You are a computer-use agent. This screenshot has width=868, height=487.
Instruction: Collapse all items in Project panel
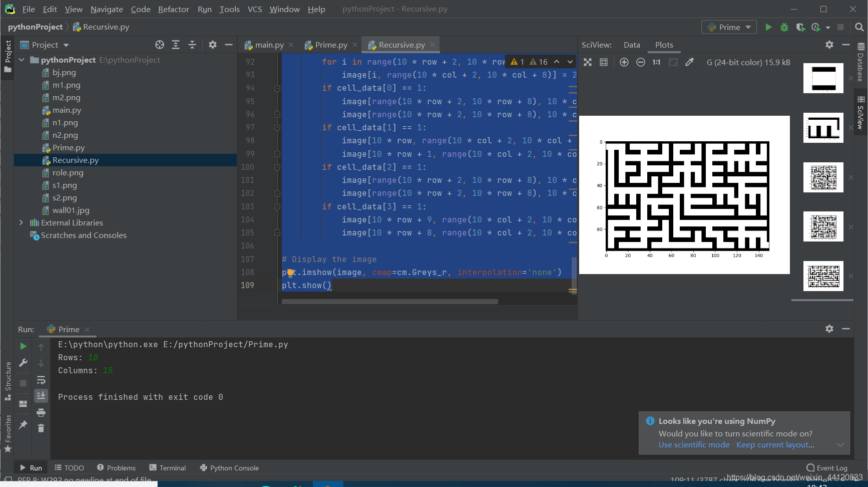tap(192, 45)
